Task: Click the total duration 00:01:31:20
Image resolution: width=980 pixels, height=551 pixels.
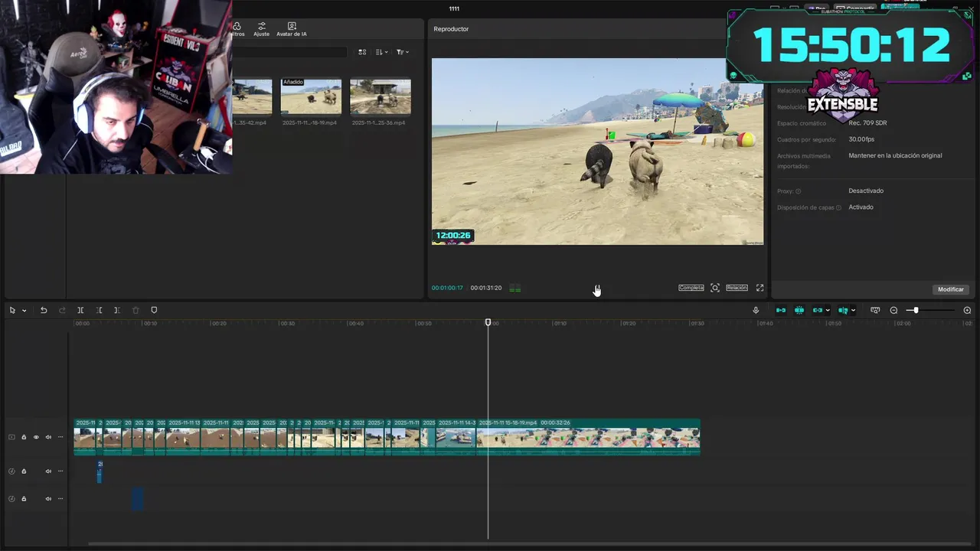Action: (x=486, y=288)
